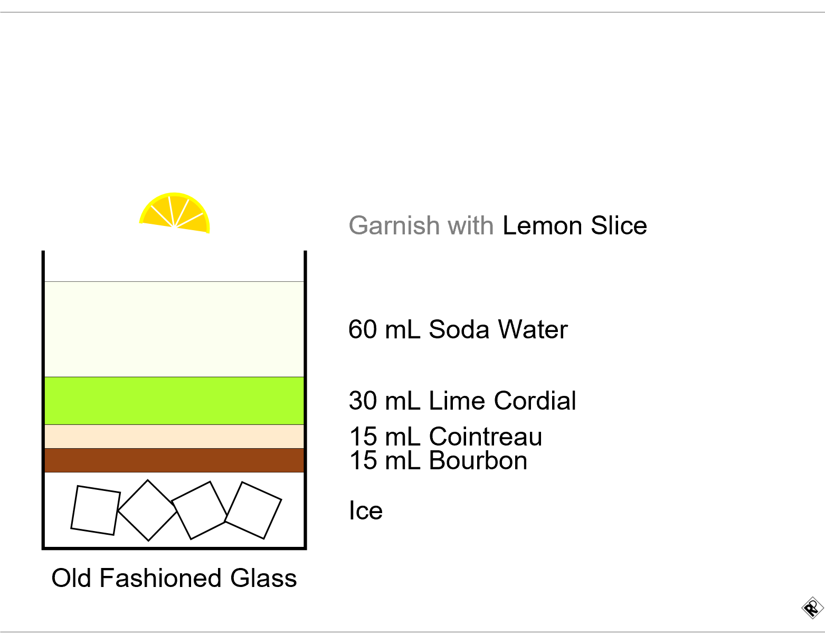Click the brown Bourbon layer in glass
Viewport: 825px width, 644px height.
(x=174, y=460)
